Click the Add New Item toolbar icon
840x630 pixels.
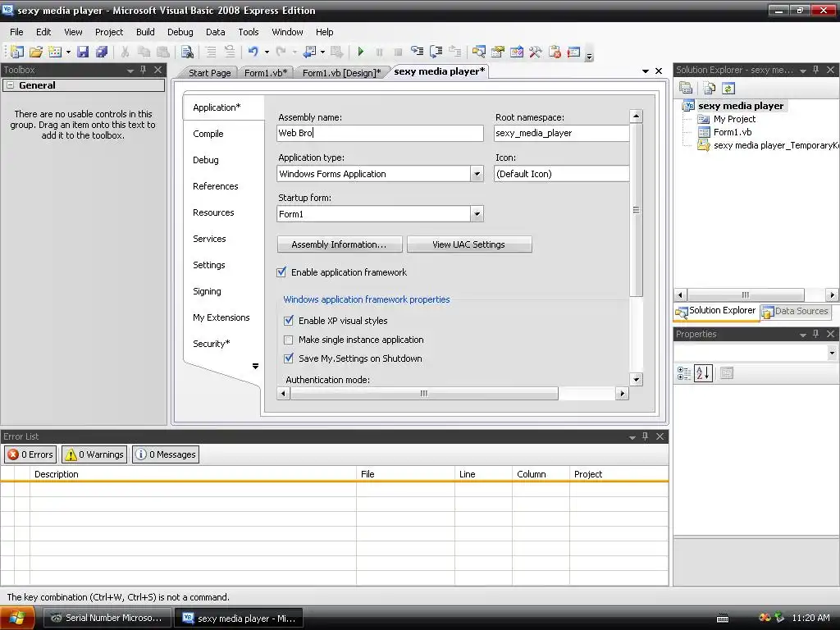pyautogui.click(x=55, y=52)
